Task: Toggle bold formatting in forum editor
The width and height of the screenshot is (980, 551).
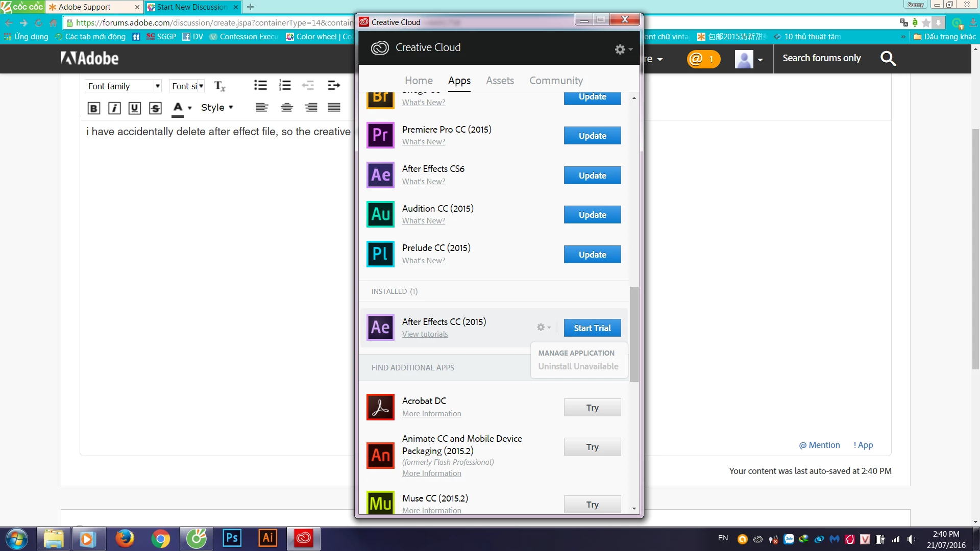Action: tap(93, 108)
